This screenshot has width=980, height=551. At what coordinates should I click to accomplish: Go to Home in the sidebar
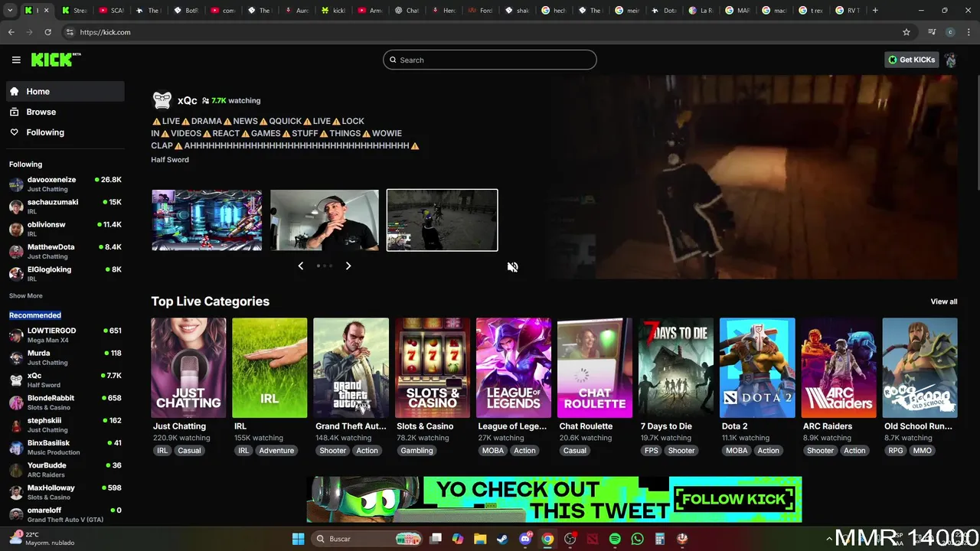tap(65, 91)
